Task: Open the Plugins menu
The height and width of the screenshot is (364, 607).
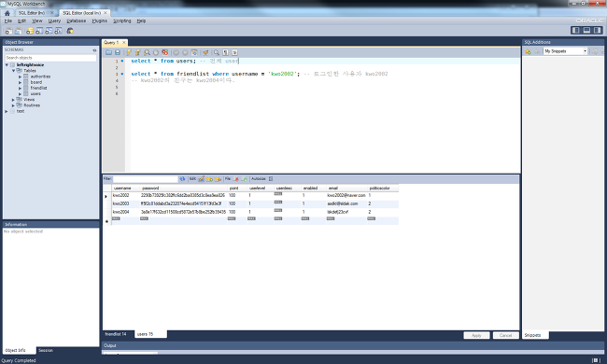Action: (100, 21)
